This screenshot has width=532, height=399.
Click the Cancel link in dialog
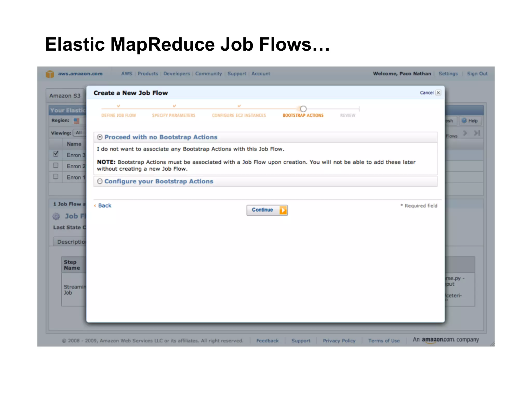click(427, 93)
